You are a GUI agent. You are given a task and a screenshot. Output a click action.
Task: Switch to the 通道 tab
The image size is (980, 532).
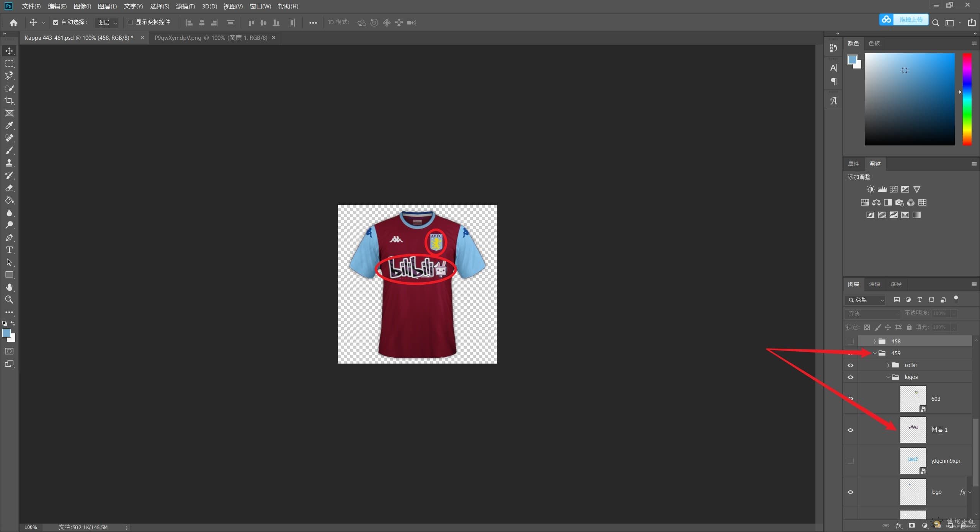pyautogui.click(x=874, y=284)
